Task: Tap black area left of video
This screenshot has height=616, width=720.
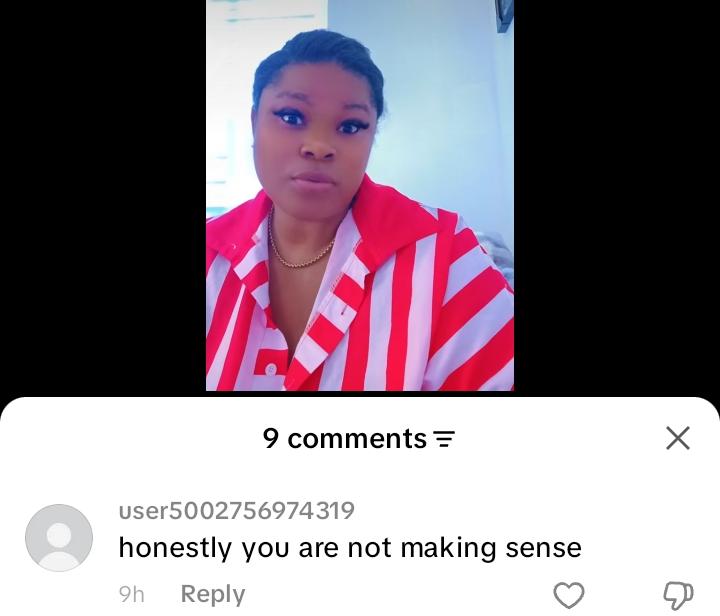Action: click(x=103, y=196)
